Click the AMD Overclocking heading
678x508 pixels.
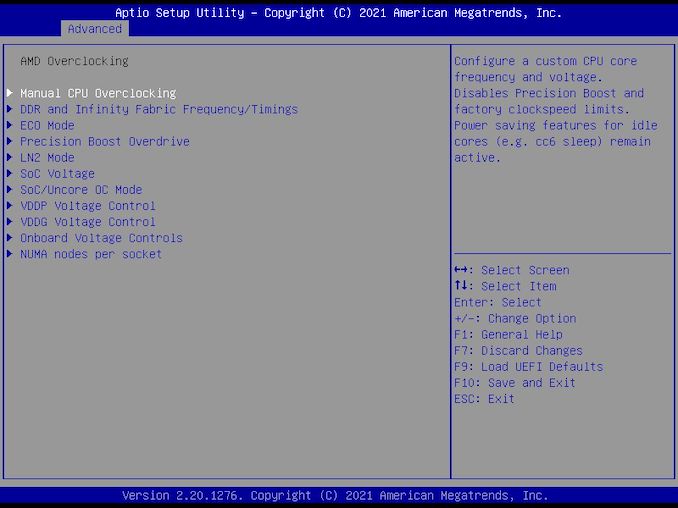74,61
